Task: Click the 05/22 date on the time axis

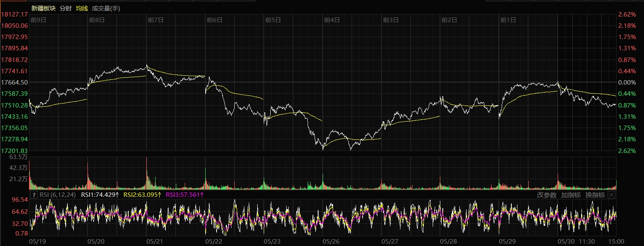Action: (x=213, y=242)
